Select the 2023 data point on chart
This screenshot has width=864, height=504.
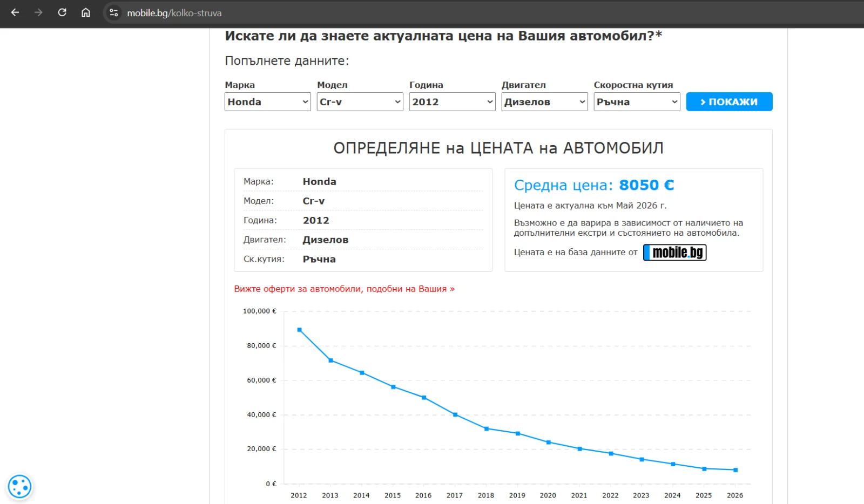click(x=642, y=460)
